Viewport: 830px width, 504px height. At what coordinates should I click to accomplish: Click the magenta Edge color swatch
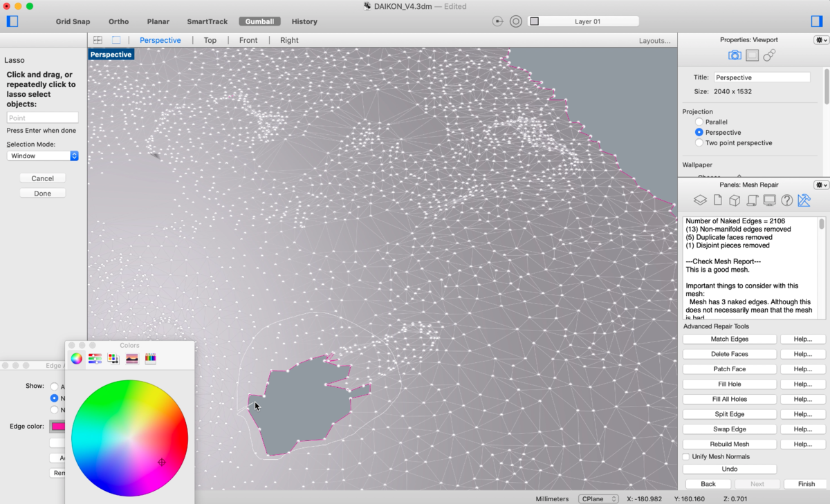tap(58, 427)
